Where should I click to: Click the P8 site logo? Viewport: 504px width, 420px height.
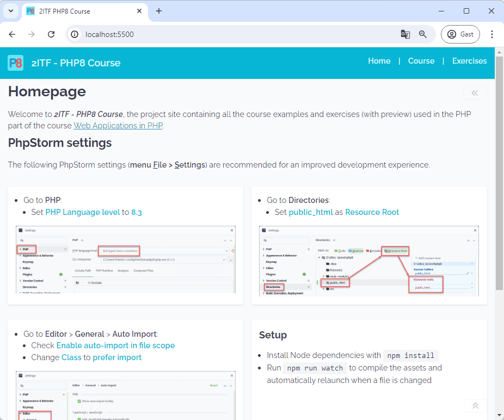(15, 63)
